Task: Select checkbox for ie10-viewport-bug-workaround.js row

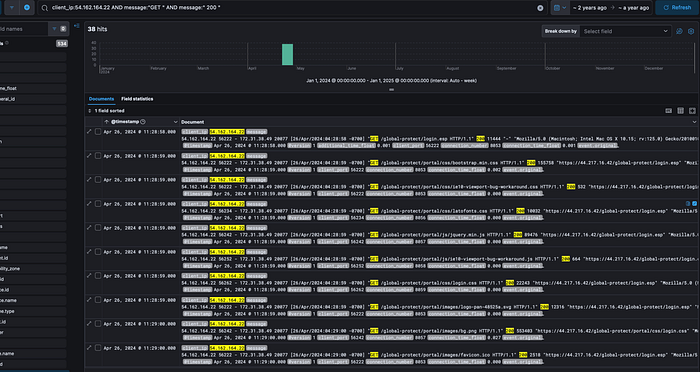Action: [98, 252]
